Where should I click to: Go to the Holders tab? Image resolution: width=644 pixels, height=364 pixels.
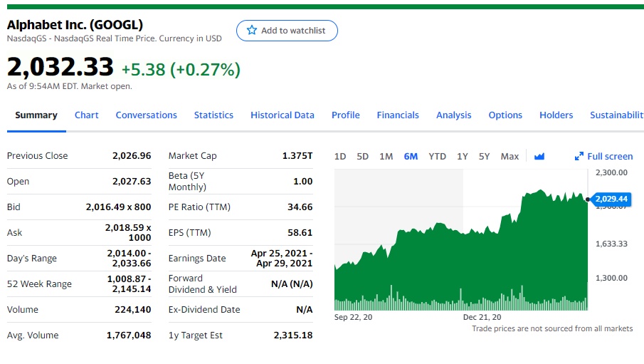tap(556, 115)
